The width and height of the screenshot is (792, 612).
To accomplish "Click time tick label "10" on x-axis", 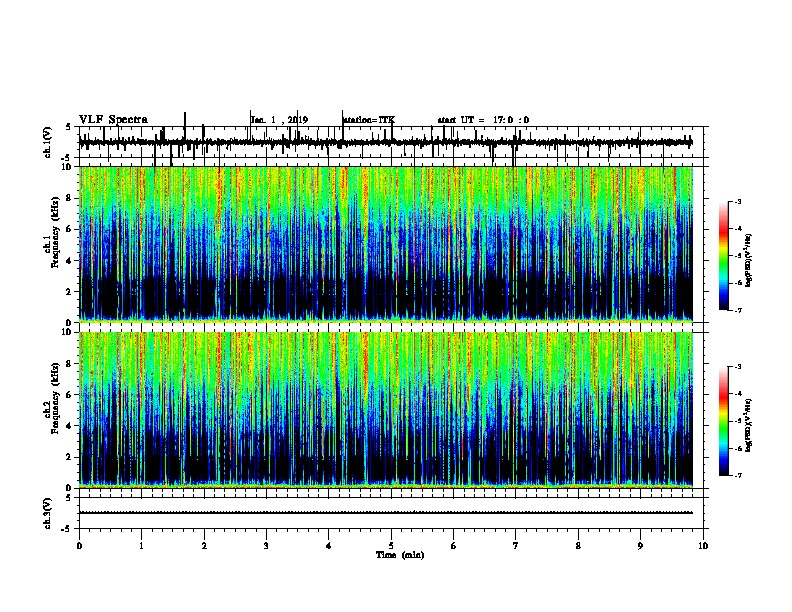I will coord(703,546).
